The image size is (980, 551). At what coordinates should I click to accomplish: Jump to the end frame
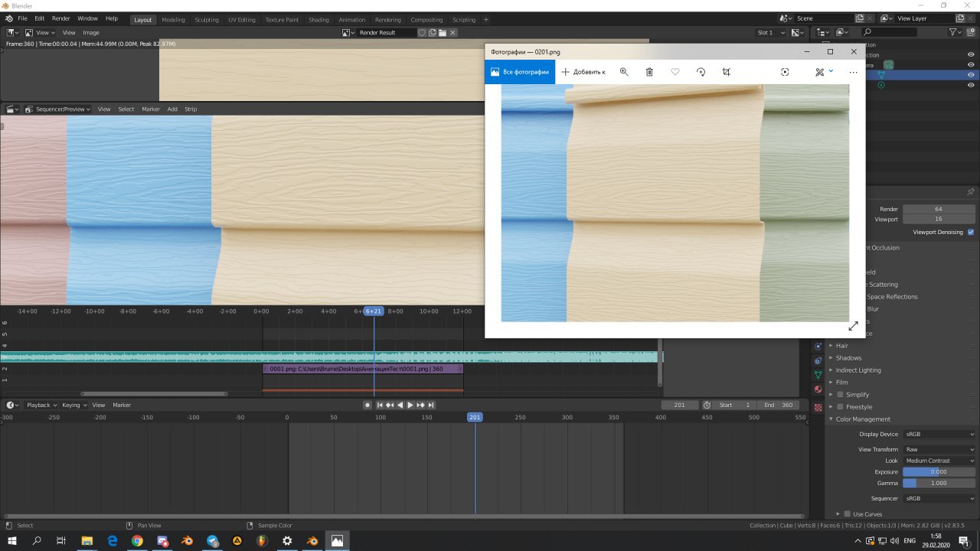(431, 405)
